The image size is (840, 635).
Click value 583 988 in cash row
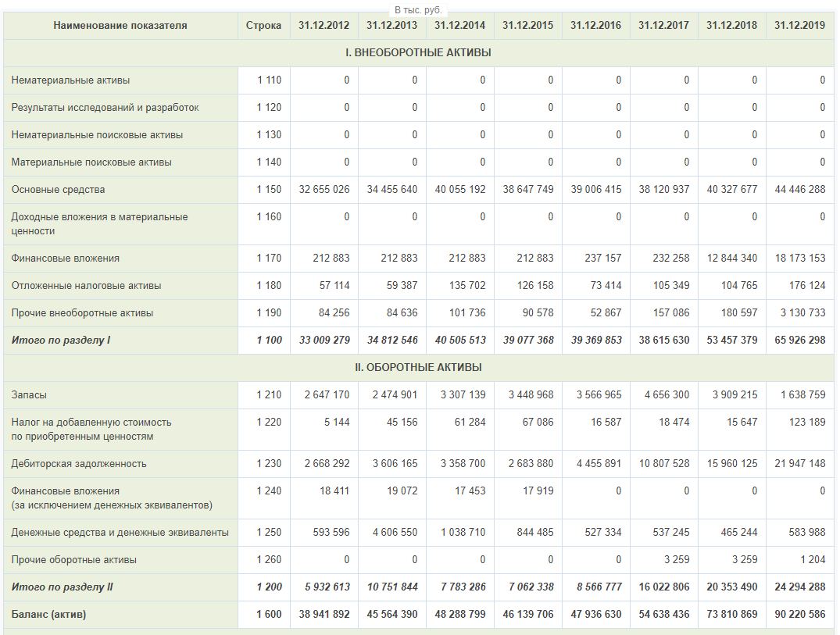[x=807, y=532]
